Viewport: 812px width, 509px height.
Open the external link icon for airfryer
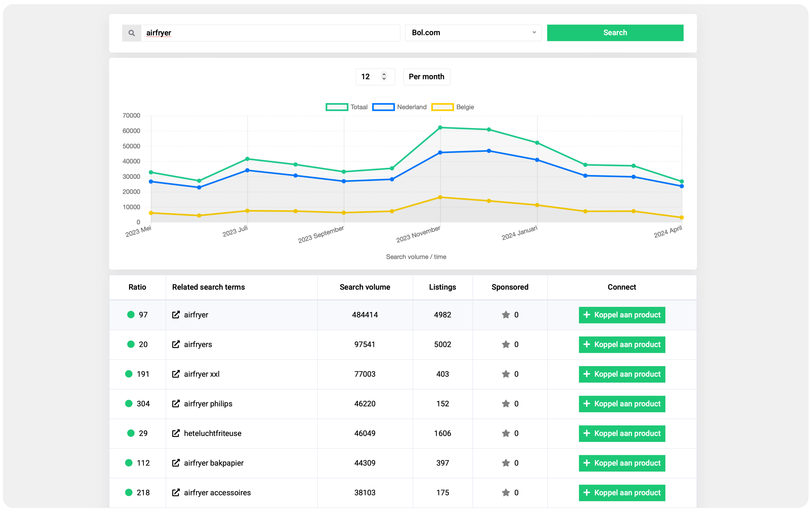[x=176, y=315]
